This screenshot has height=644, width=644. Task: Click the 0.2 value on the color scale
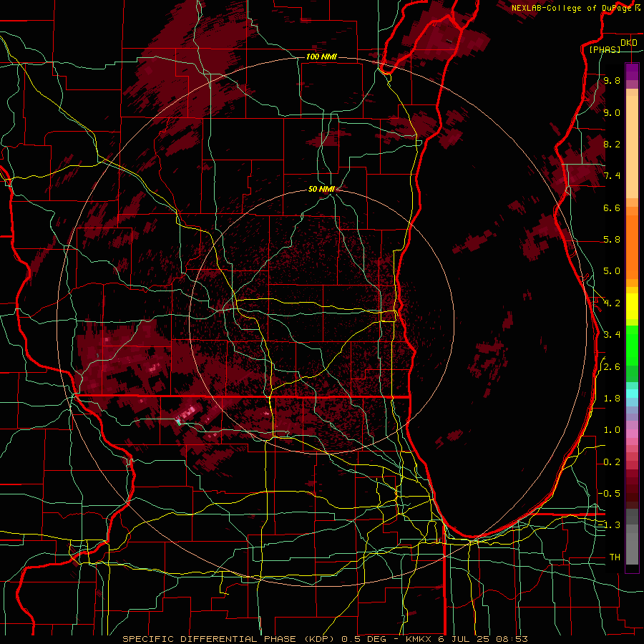[612, 462]
